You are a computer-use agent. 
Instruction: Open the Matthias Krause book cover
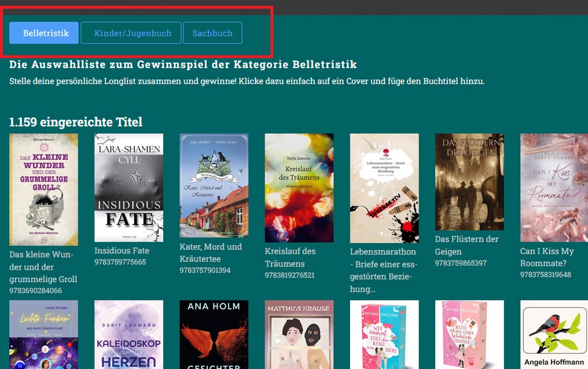click(299, 335)
